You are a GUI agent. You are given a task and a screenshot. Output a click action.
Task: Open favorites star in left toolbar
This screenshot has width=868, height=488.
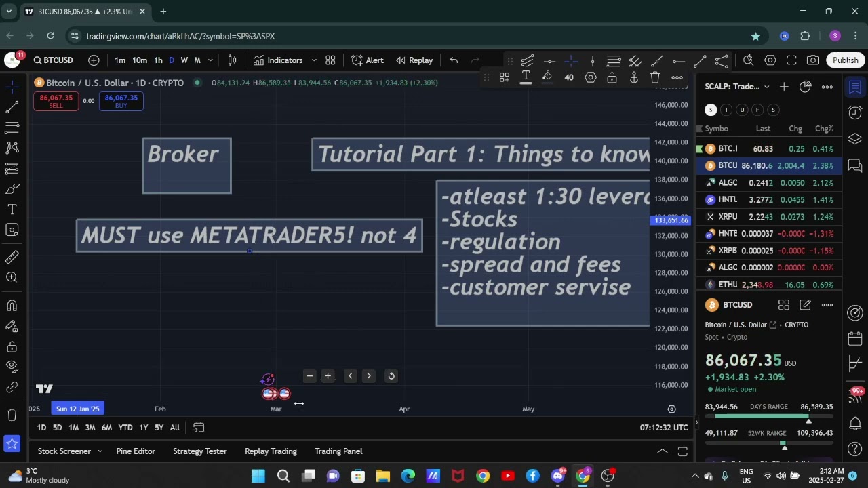point(12,444)
